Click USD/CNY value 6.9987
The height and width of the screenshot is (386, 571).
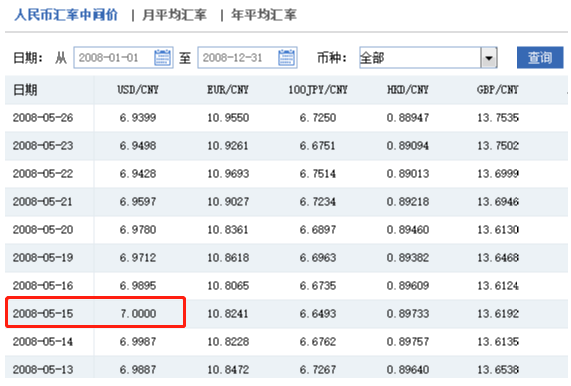pyautogui.click(x=138, y=342)
